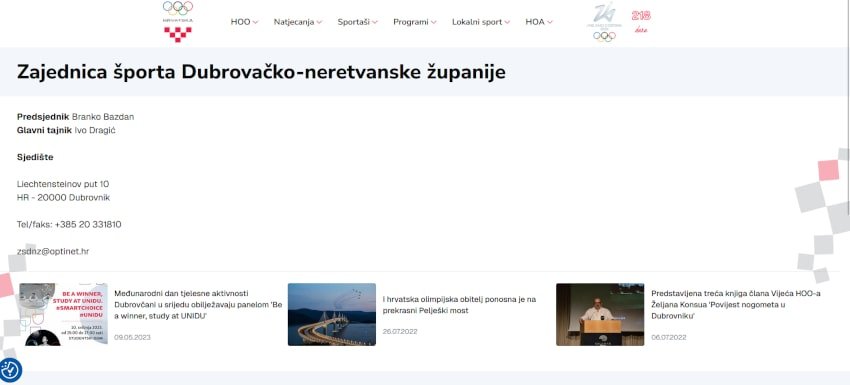850x385 pixels.
Task: Click the Zajednica športa Dubrovačko-neretvanske županije heading
Action: click(x=261, y=72)
